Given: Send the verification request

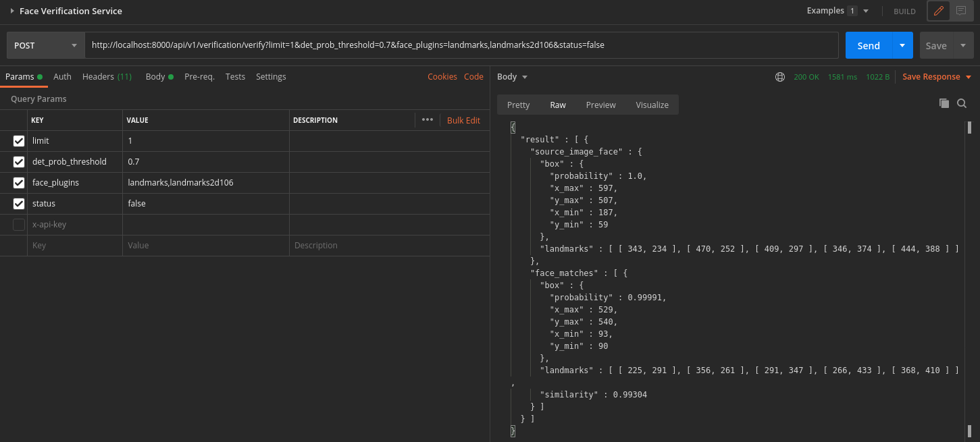Looking at the screenshot, I should (868, 45).
